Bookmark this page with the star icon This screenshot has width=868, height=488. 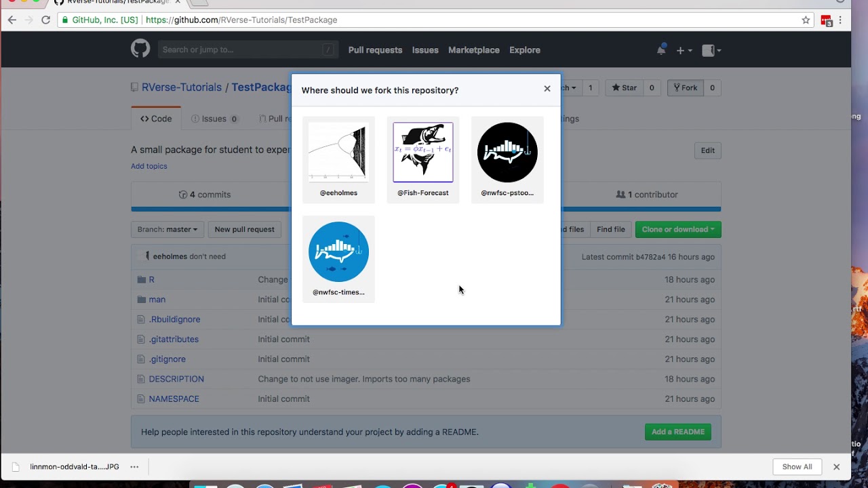click(x=806, y=20)
